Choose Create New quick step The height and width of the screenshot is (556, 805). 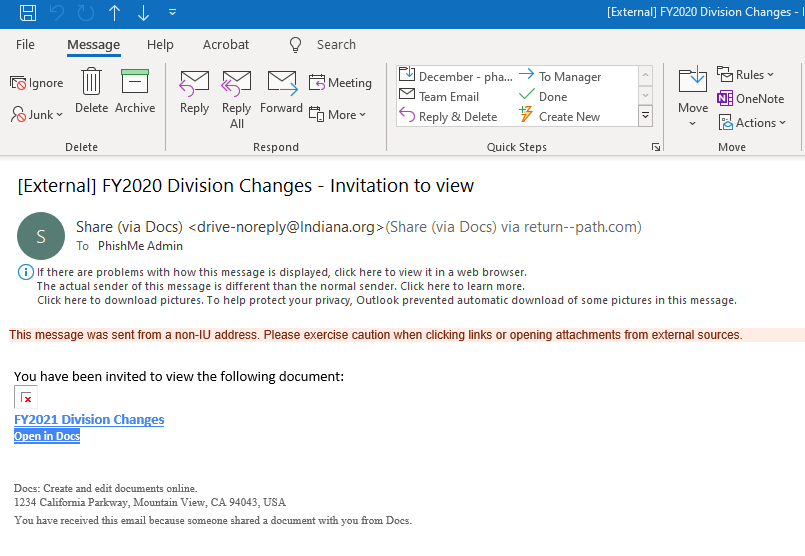tap(559, 117)
